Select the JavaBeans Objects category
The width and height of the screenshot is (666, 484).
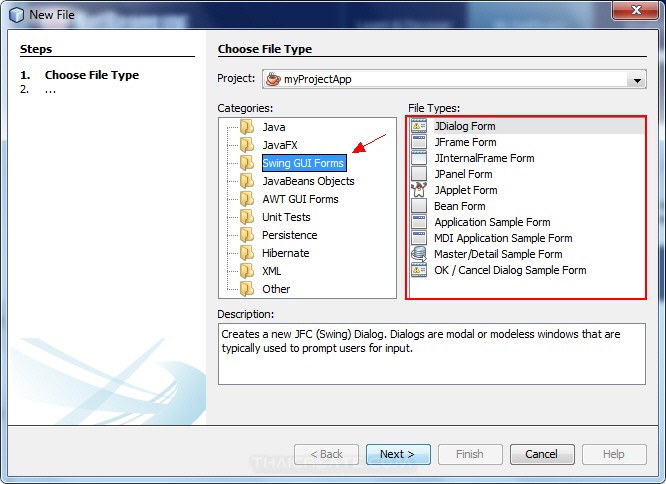[x=308, y=181]
